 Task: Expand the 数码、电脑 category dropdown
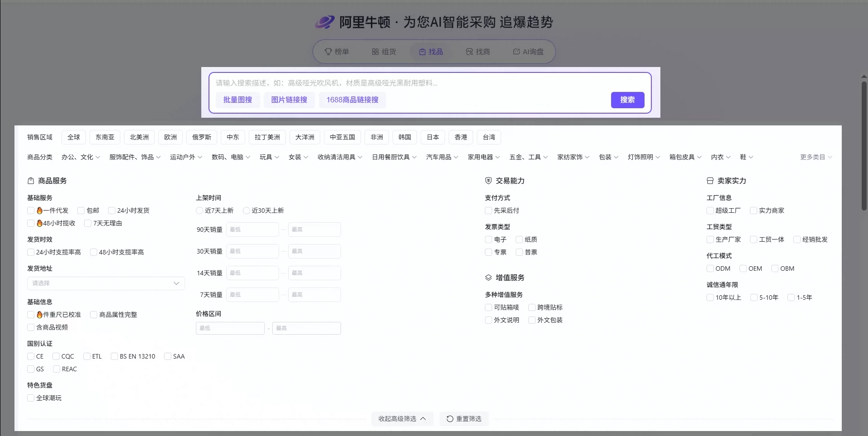231,157
